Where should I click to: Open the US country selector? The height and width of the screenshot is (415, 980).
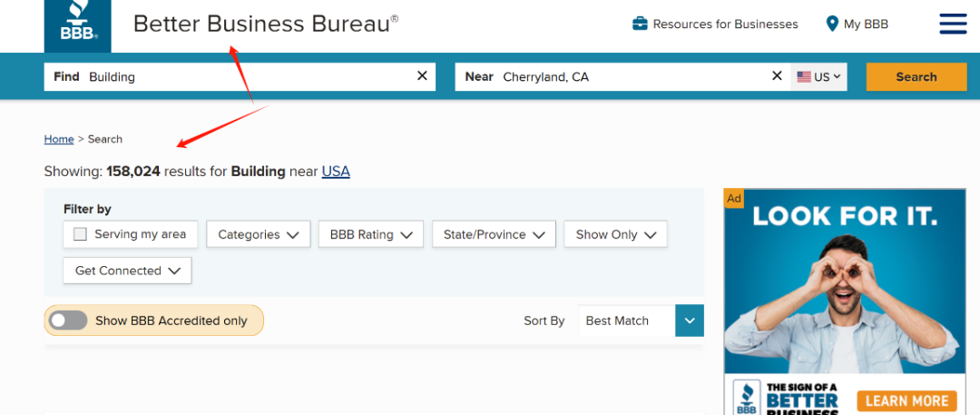[818, 77]
